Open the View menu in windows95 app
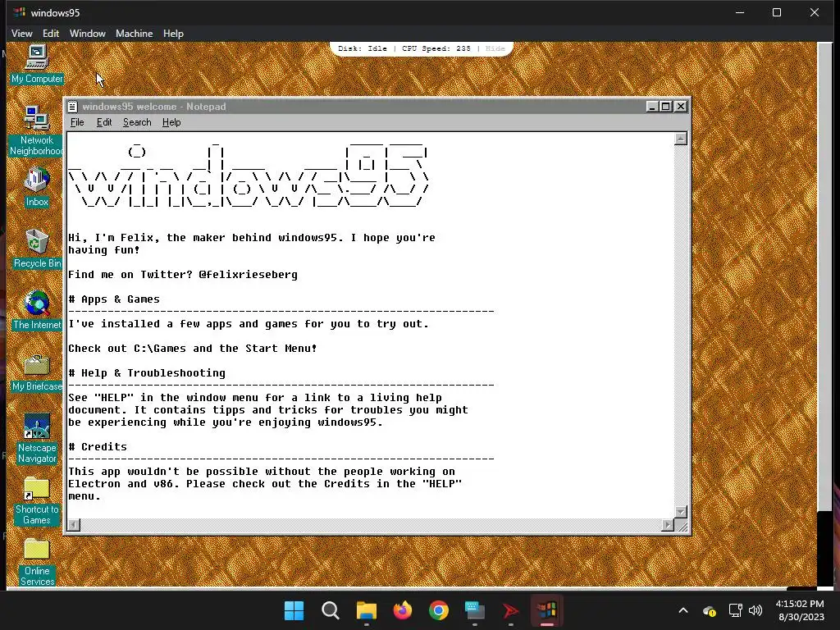 point(22,33)
